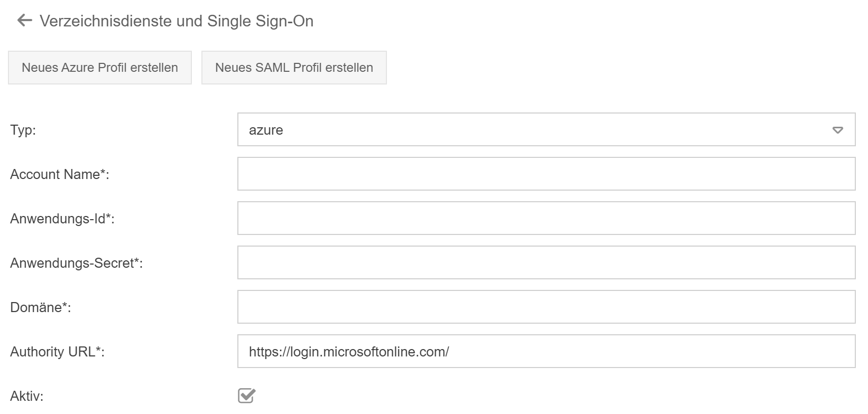
Task: Click 'Neues Azure Profil erstellen' button
Action: [100, 68]
